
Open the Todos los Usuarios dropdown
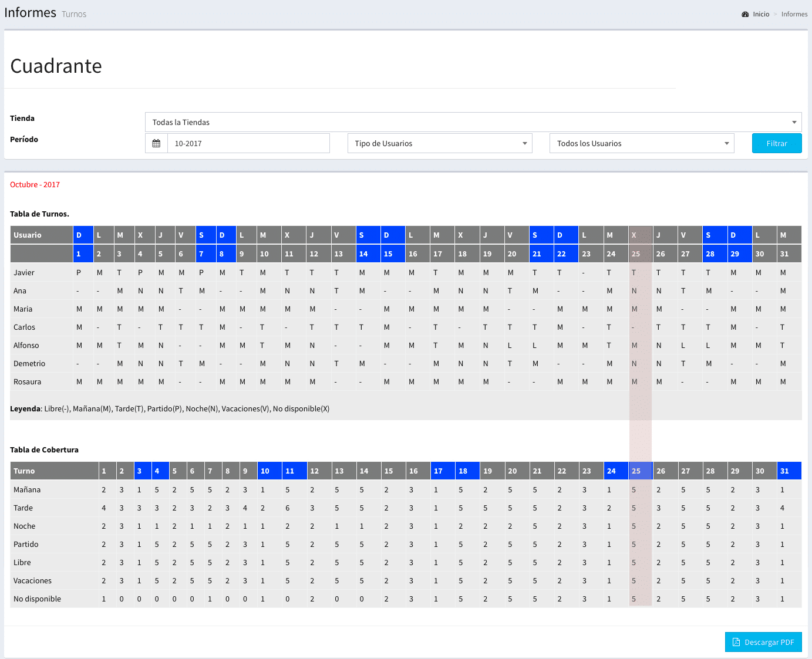click(x=641, y=144)
